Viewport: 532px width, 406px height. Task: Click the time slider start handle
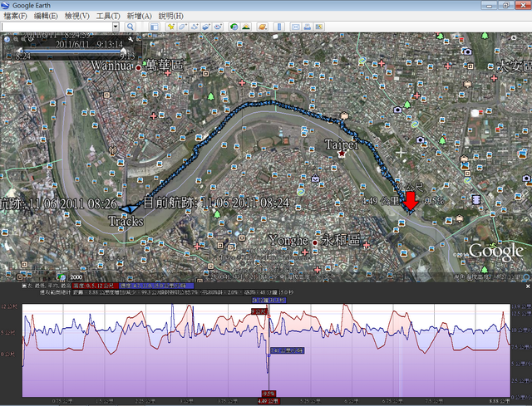click(21, 51)
